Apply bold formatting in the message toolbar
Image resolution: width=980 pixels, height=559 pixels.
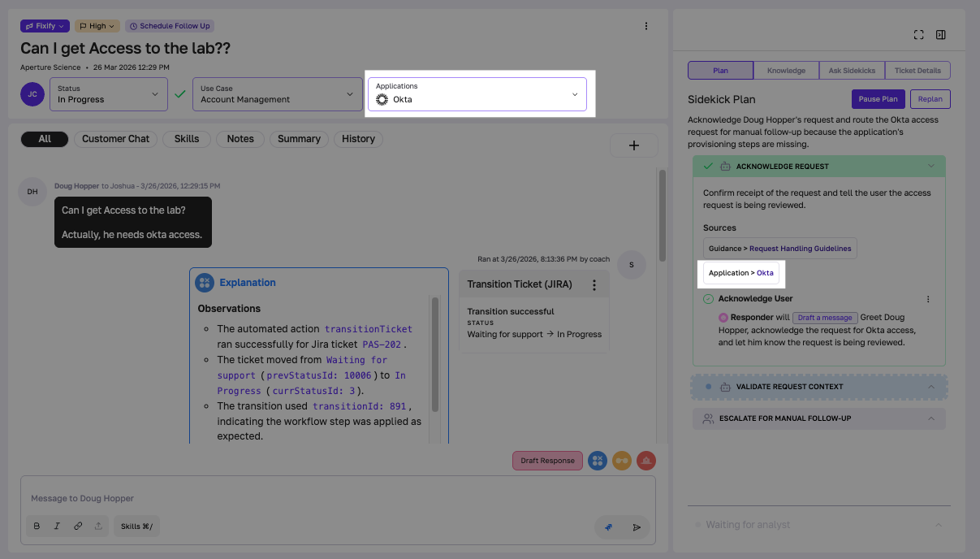pyautogui.click(x=36, y=526)
